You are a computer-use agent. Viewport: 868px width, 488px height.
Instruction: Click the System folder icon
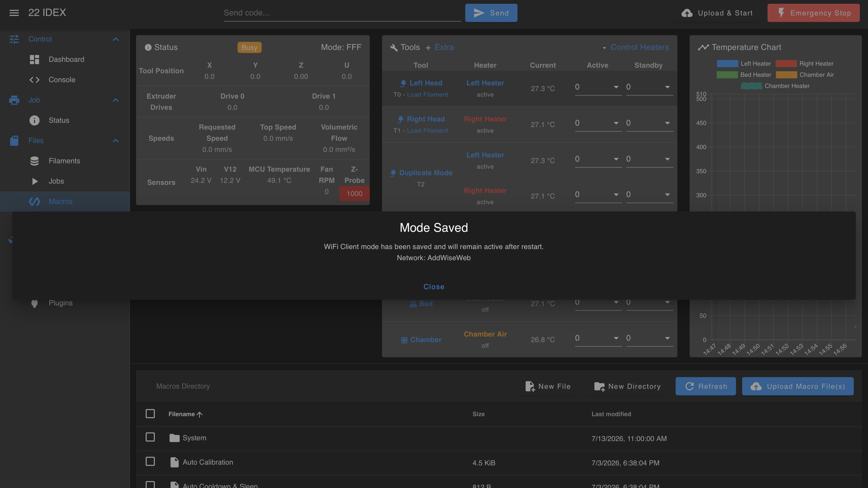(174, 438)
